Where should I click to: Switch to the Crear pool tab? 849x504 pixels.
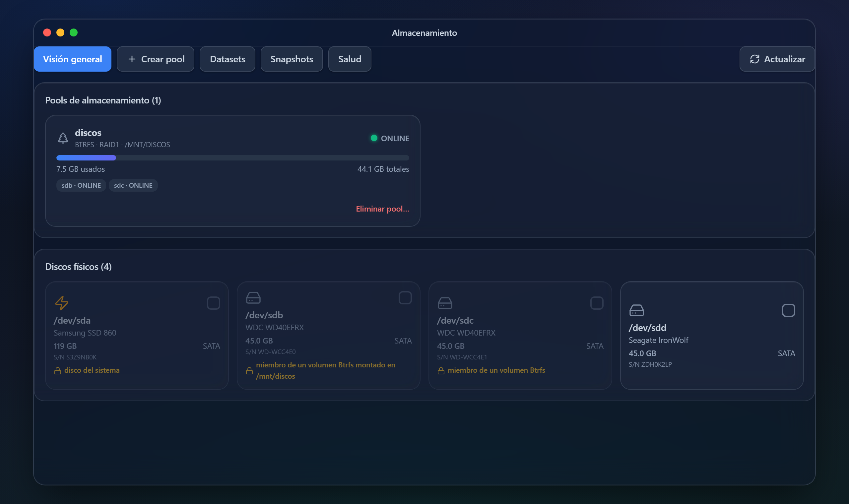tap(156, 59)
